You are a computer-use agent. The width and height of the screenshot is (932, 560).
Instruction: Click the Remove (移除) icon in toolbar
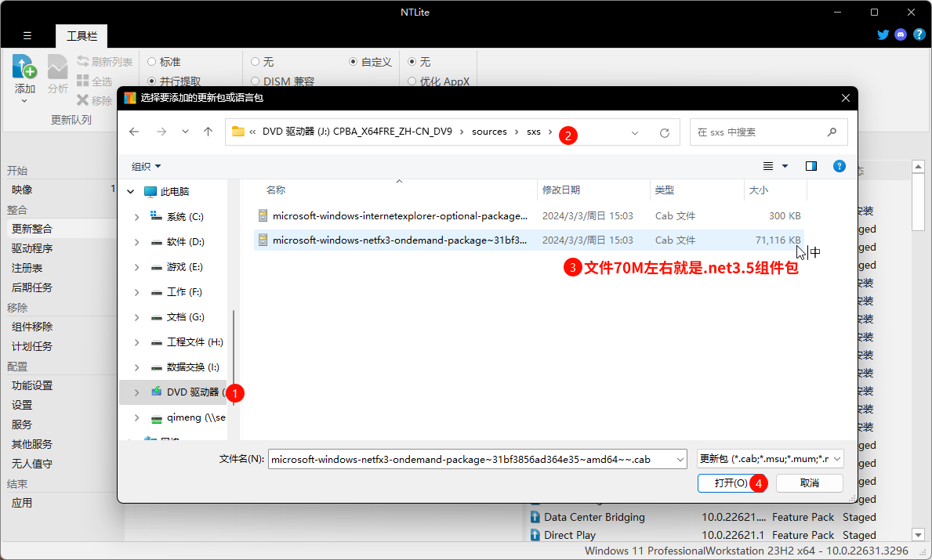82,100
